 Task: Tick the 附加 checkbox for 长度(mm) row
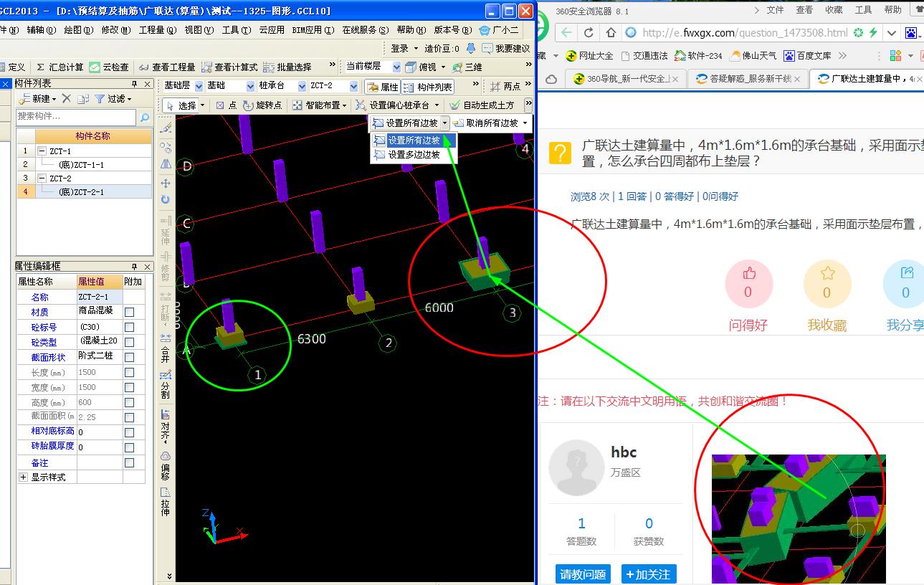point(129,372)
